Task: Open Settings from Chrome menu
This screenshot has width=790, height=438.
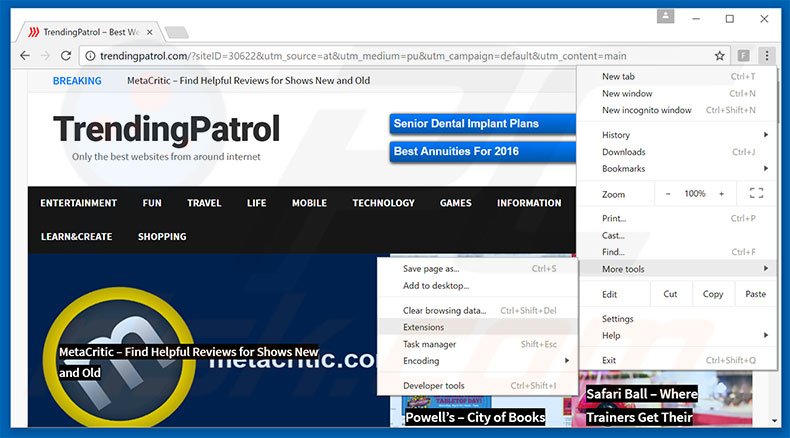Action: pyautogui.click(x=678, y=319)
